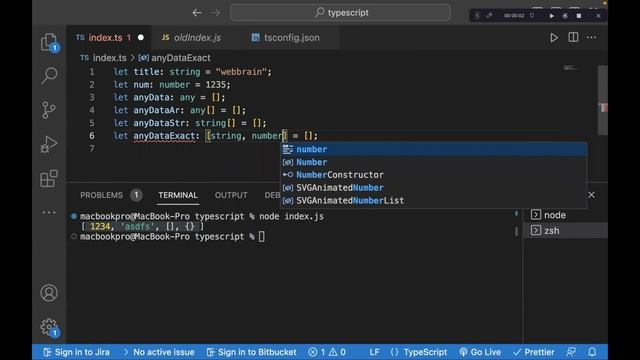Select the SVGAnimatedNumberList suggestion
Screen dimensions: 640x360
tap(434, 200)
